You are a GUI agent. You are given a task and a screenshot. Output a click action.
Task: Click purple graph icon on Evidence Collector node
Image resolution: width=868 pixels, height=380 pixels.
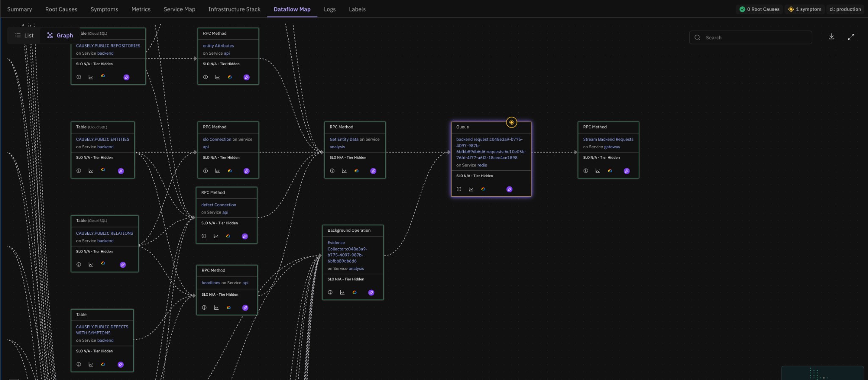pyautogui.click(x=371, y=293)
